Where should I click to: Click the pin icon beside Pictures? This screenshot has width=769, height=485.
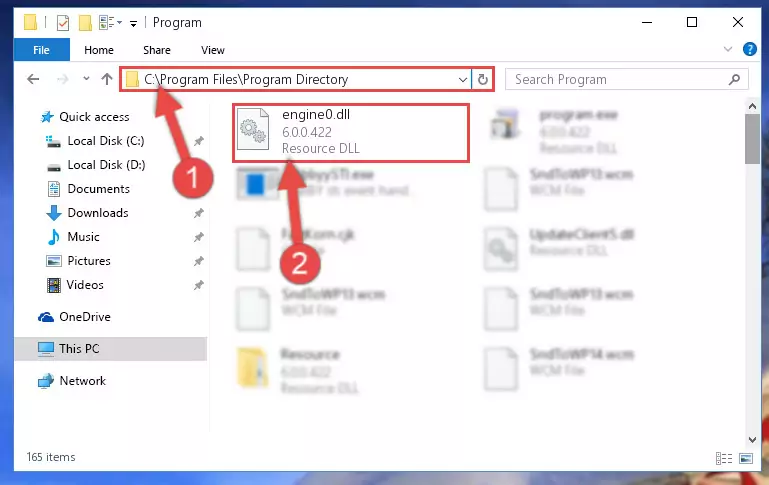coord(199,261)
